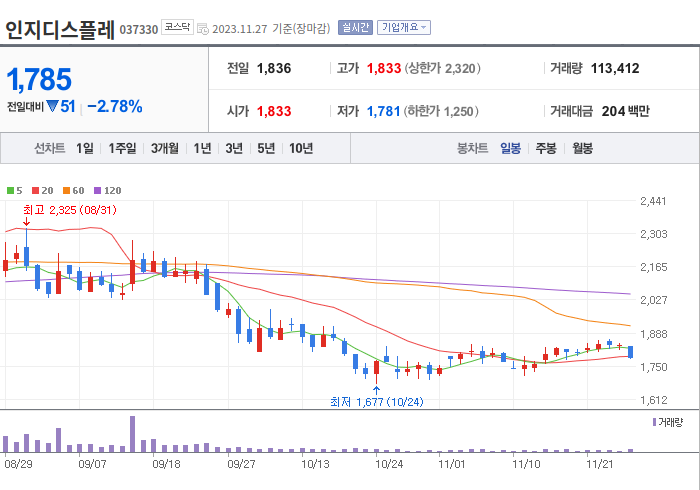Show the 5년 line chart
The image size is (700, 490).
pos(266,148)
